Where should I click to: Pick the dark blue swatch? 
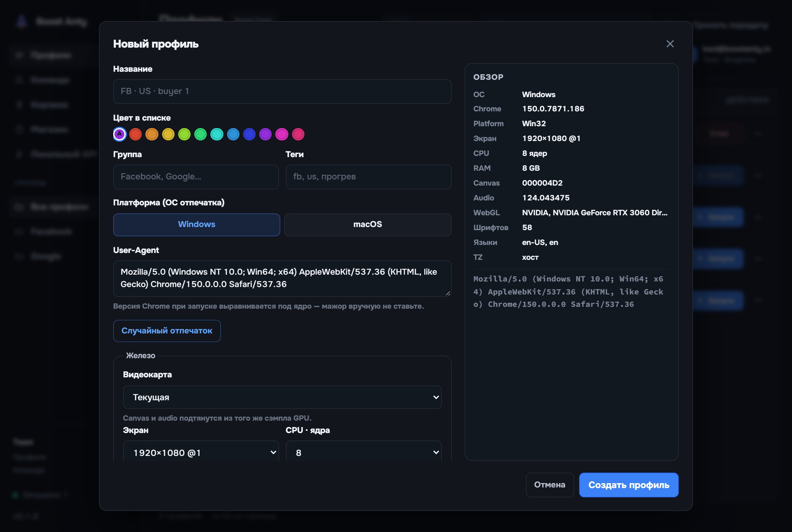[x=249, y=134]
